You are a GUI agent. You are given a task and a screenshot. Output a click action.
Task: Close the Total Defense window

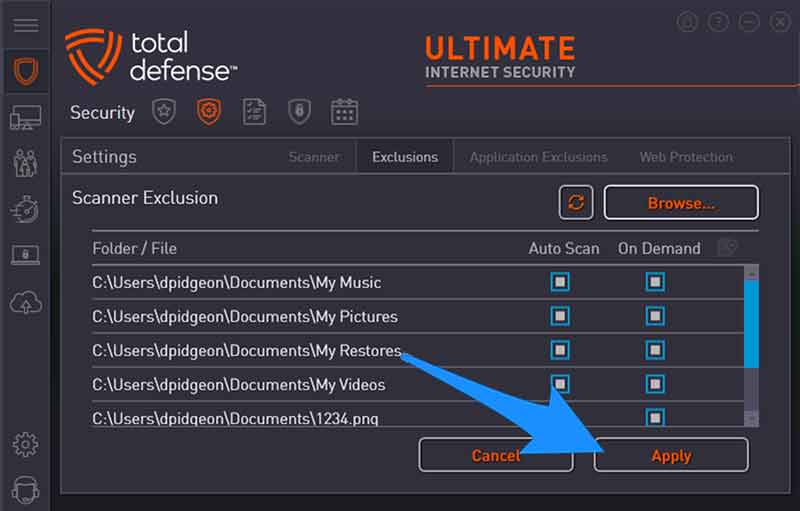(x=780, y=22)
